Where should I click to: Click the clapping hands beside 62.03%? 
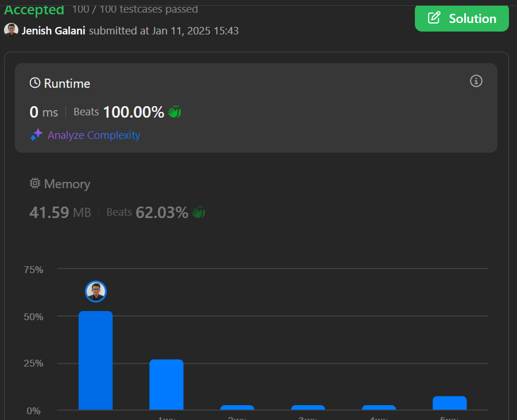tap(199, 213)
